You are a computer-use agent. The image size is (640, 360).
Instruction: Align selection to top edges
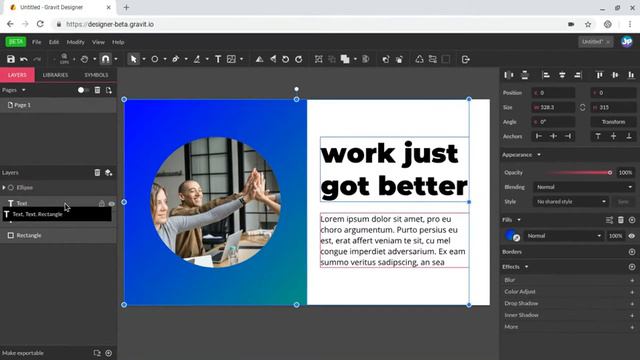[599, 75]
